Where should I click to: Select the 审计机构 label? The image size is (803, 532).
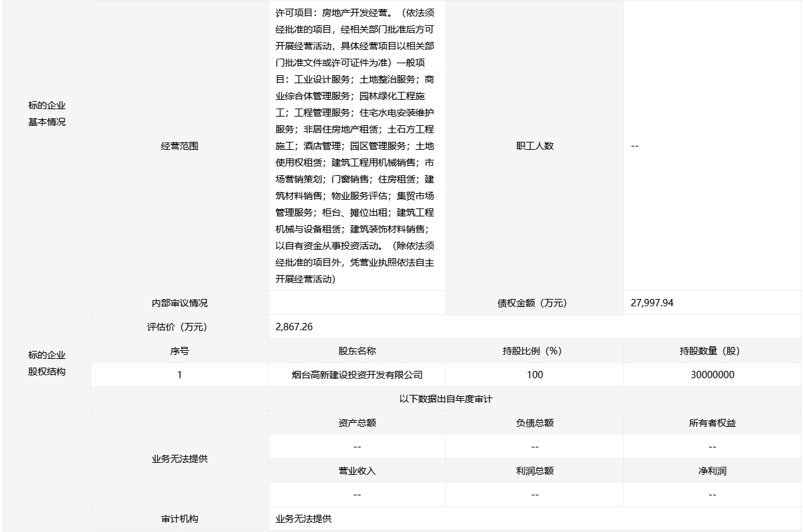pos(180,519)
